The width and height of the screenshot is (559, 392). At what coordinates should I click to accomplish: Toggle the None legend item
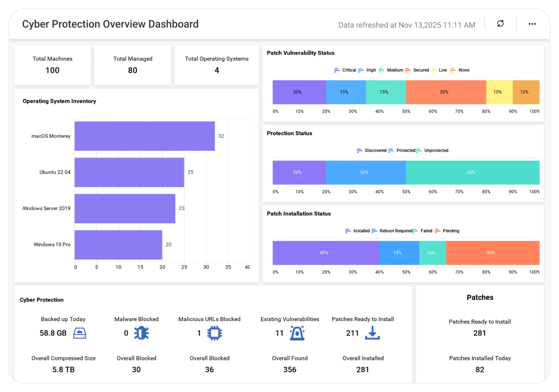[460, 70]
